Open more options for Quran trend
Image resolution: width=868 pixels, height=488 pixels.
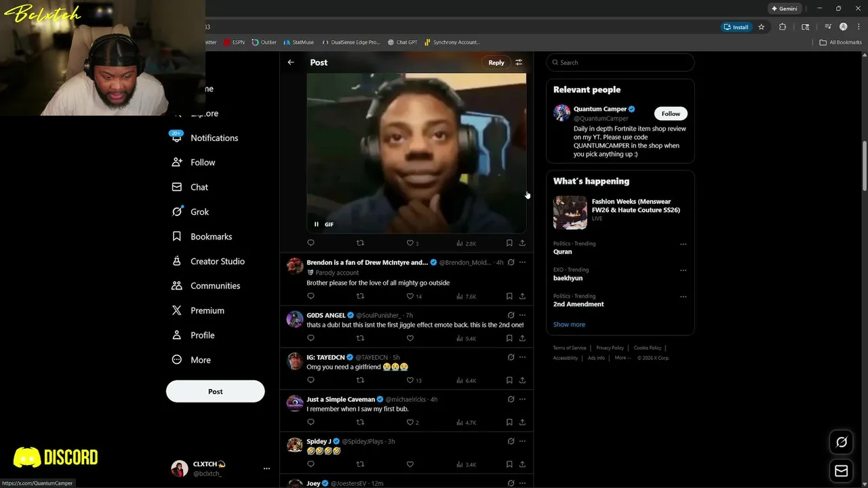683,244
